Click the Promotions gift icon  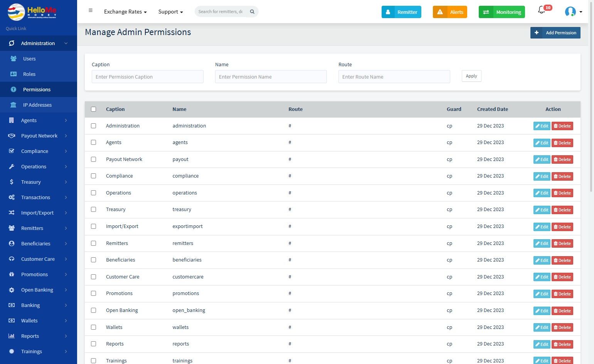tap(12, 274)
